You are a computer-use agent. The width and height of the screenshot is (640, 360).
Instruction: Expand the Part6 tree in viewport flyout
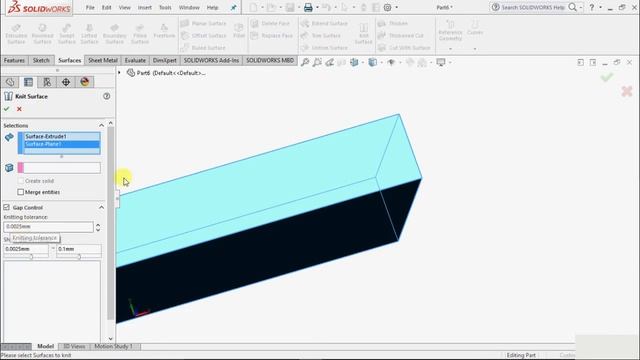120,73
